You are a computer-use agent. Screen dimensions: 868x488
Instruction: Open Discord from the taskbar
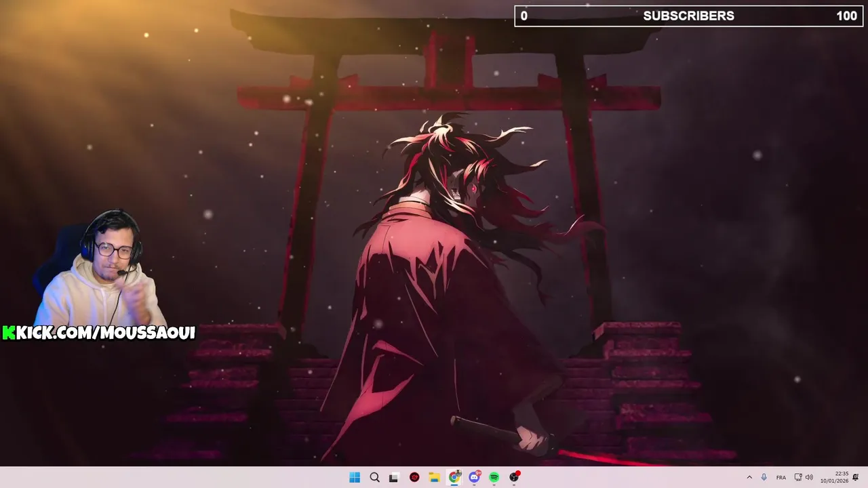click(474, 477)
